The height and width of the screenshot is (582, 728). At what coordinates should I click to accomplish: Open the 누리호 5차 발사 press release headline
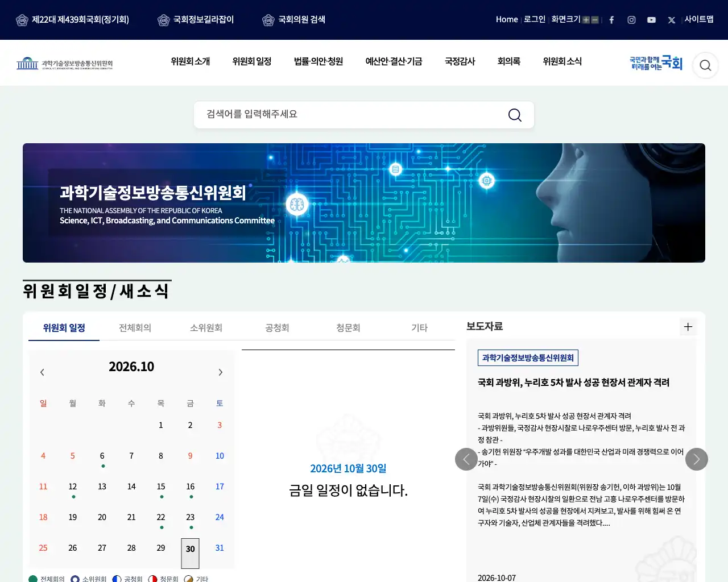click(573, 383)
